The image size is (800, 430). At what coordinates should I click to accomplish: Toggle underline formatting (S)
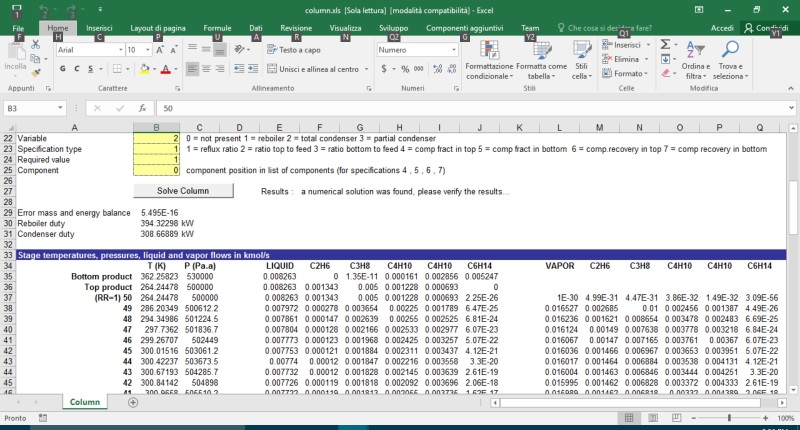coord(90,69)
